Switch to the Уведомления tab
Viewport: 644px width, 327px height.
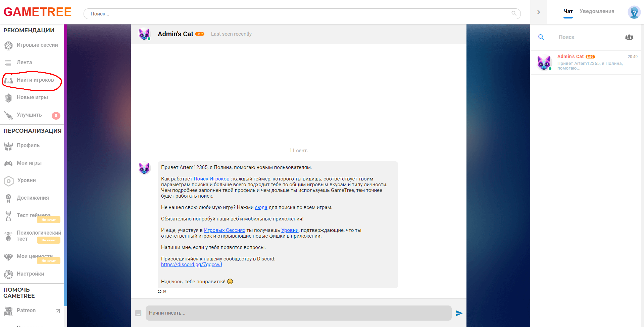pyautogui.click(x=597, y=11)
